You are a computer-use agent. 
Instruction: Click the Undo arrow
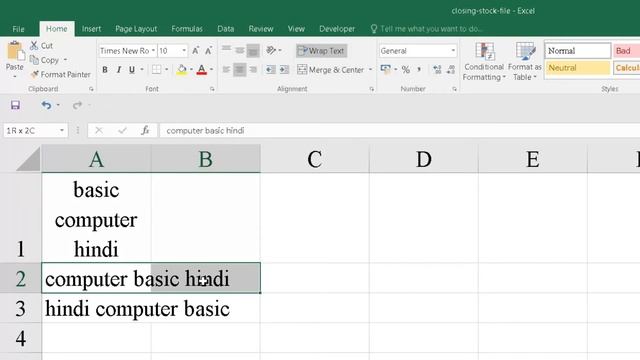(x=46, y=105)
